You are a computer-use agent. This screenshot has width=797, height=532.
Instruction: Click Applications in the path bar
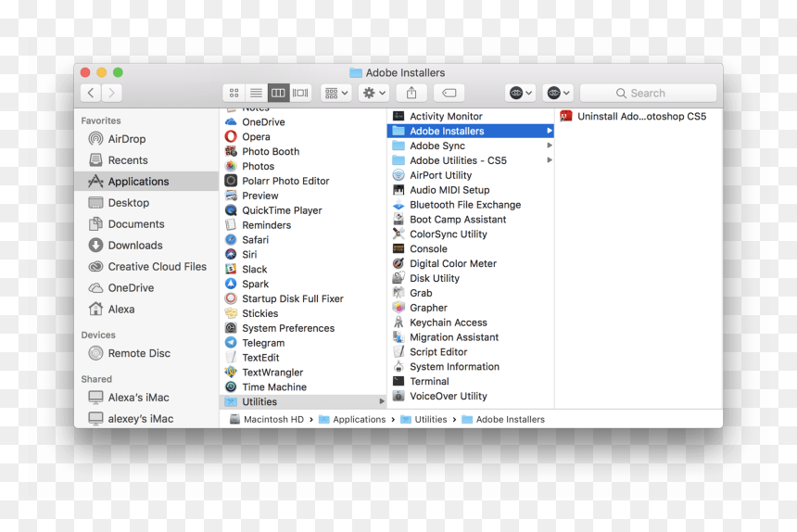(352, 419)
